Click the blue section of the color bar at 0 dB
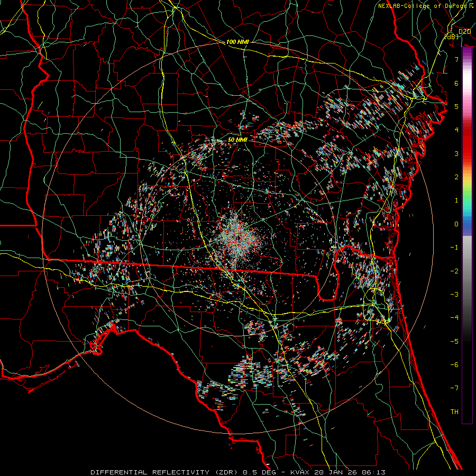The image size is (476, 476). tap(467, 224)
